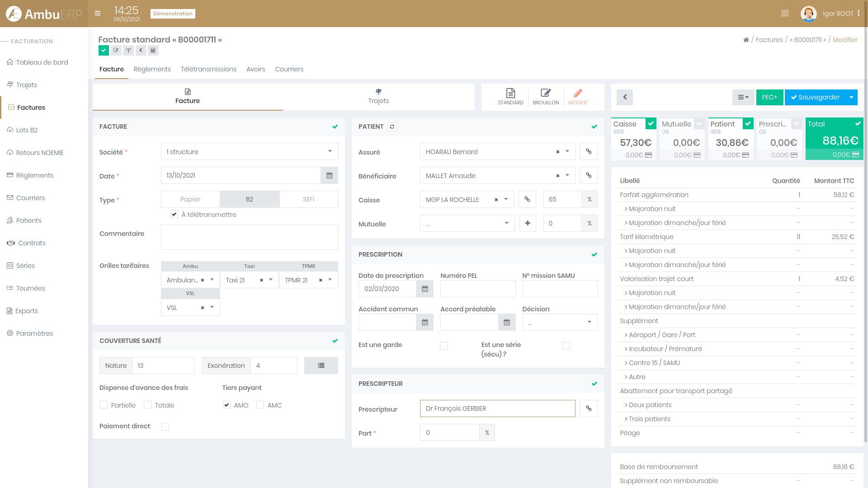The height and width of the screenshot is (488, 868).
Task: Open the apps grid icon in header
Action: (785, 14)
